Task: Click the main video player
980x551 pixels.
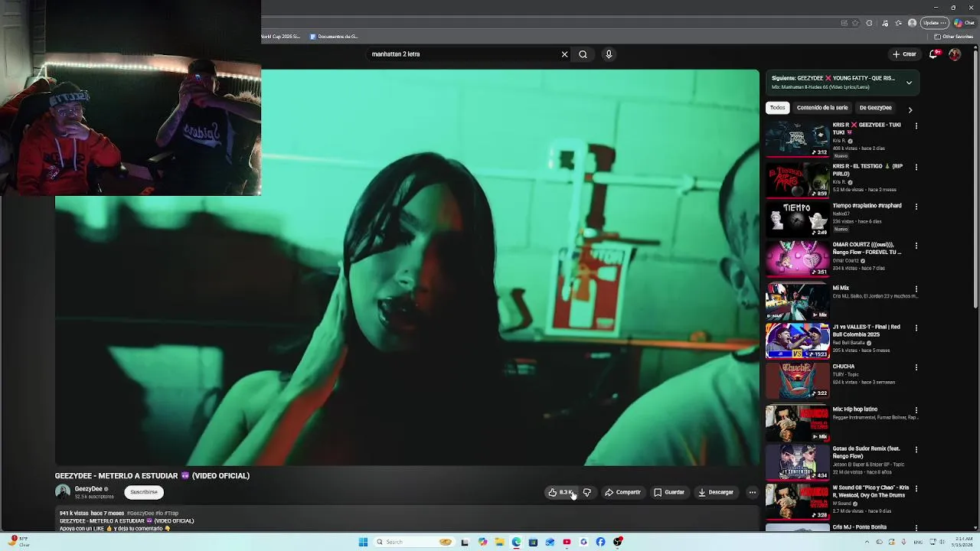Action: [x=407, y=267]
